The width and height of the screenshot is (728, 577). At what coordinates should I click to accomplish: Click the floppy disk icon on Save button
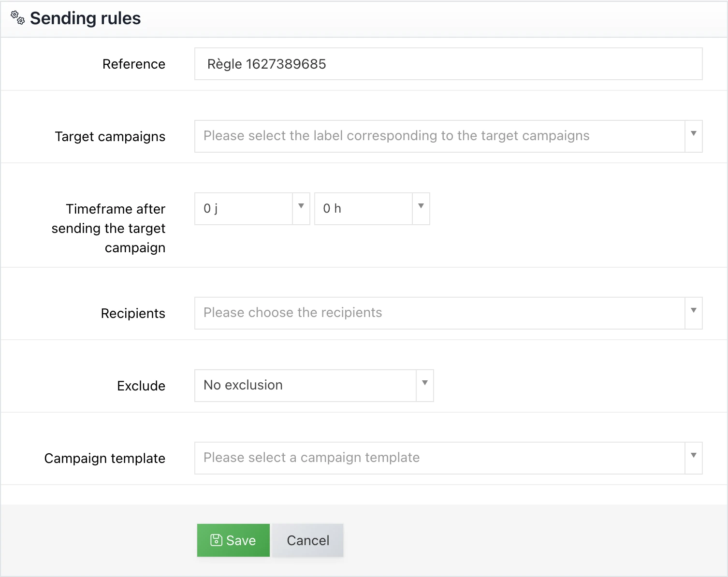coord(217,540)
